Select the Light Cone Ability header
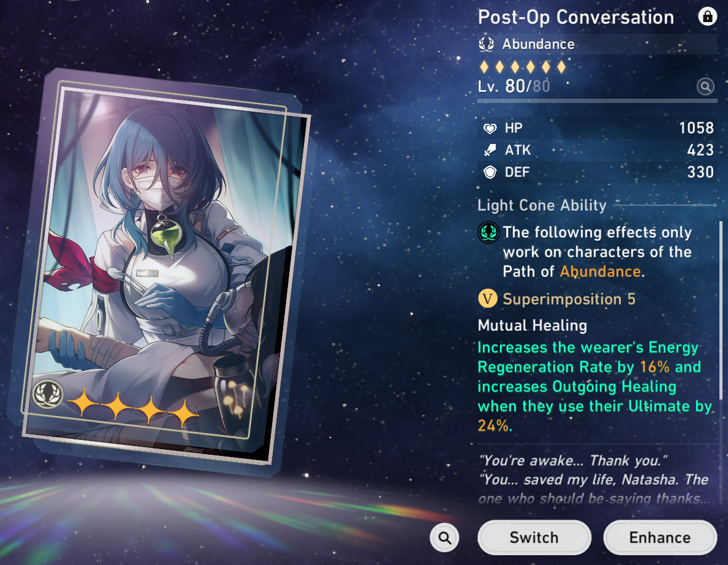Screen dimensions: 728x565 [x=542, y=205]
